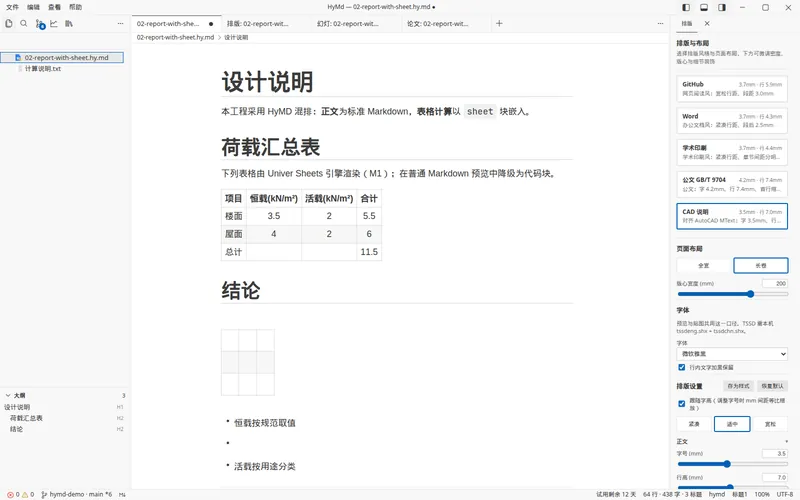Open the 字体 font dropdown

click(732, 354)
